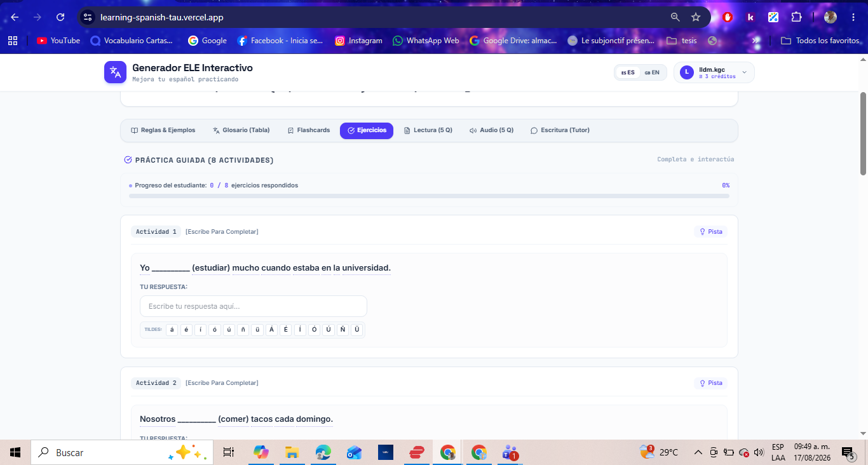Insert uppercase Ó tilde key
Screen dimensions: 868x465
pos(314,330)
